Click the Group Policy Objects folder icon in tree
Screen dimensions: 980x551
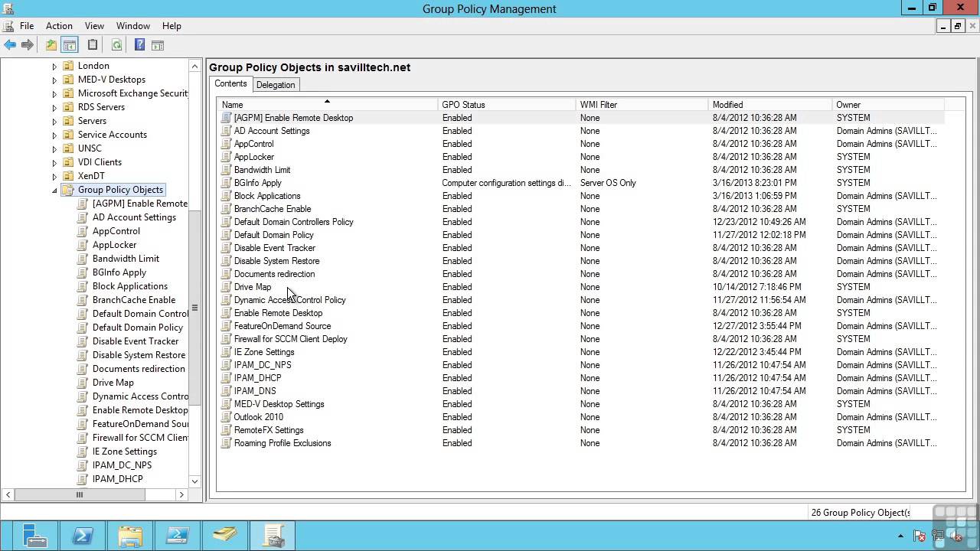[x=68, y=190]
